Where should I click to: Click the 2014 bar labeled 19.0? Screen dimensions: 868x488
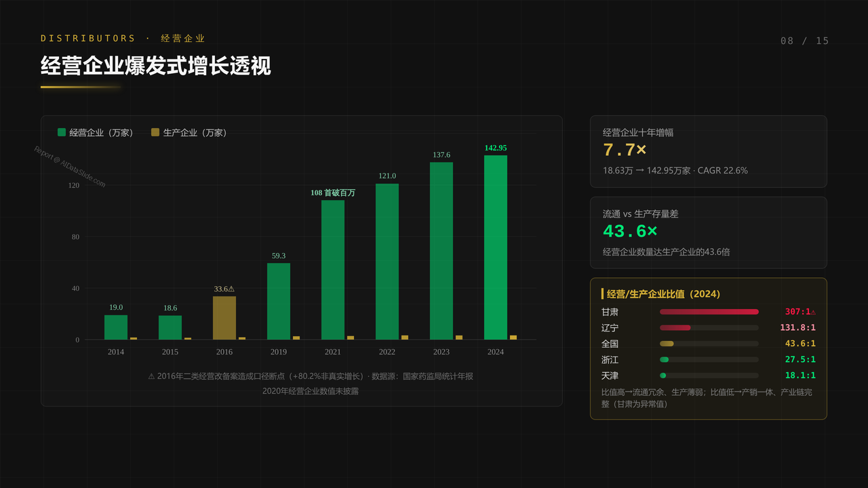pos(116,327)
